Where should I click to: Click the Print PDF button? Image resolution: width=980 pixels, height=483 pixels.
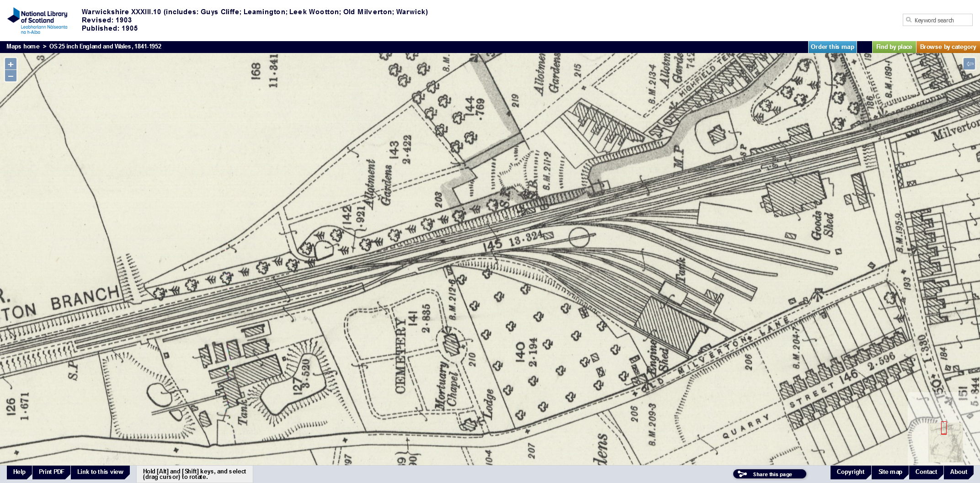click(51, 472)
